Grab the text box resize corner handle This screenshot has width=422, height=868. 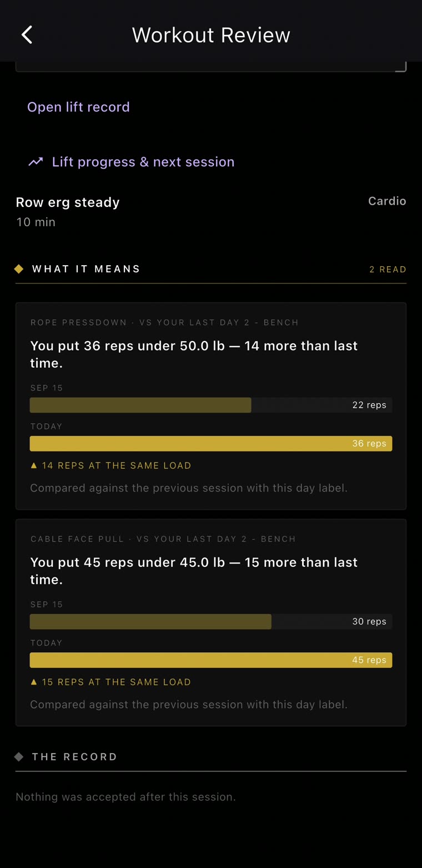coord(401,67)
